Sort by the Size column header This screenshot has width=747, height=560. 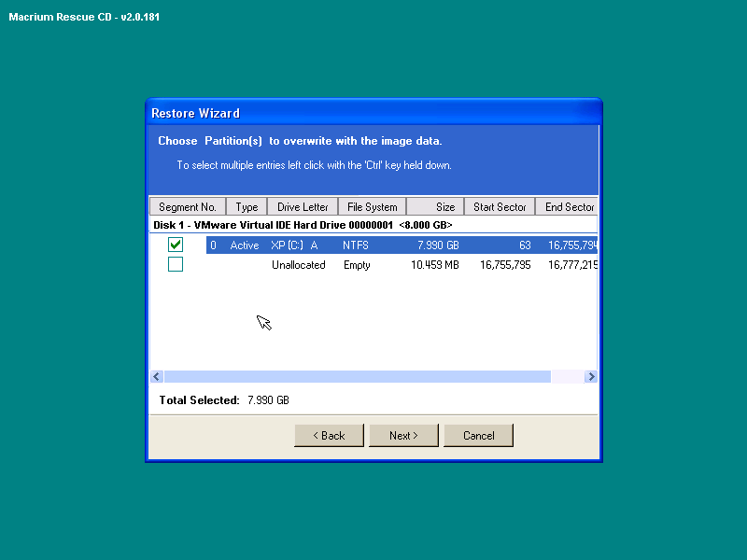coord(435,206)
